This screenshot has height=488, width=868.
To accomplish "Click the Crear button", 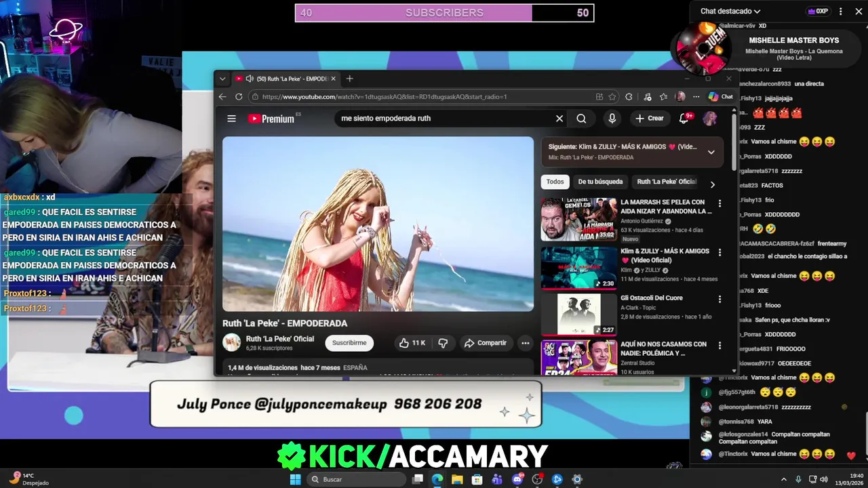I will [649, 119].
